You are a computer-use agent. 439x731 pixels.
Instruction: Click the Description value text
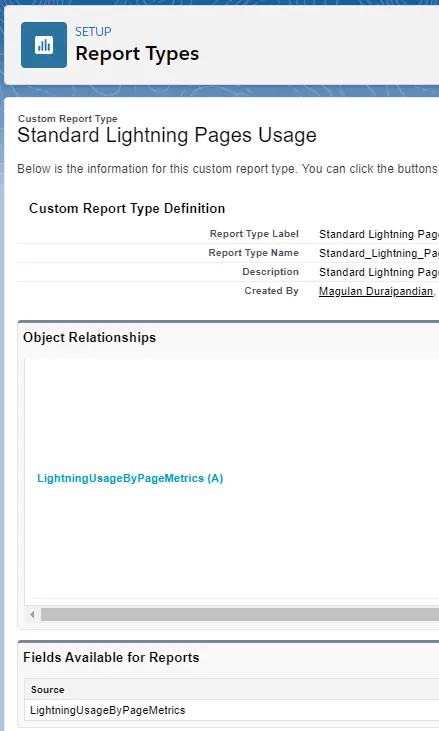378,272
